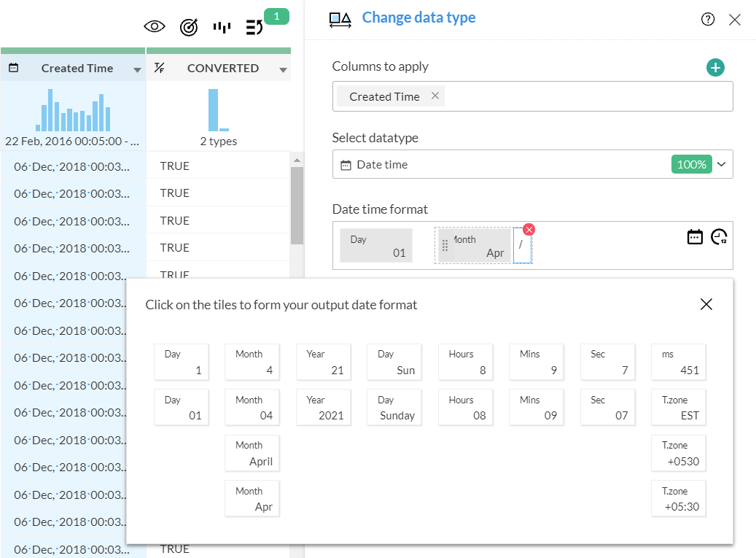Open the undo steps list icon
The height and width of the screenshot is (558, 756).
click(254, 27)
